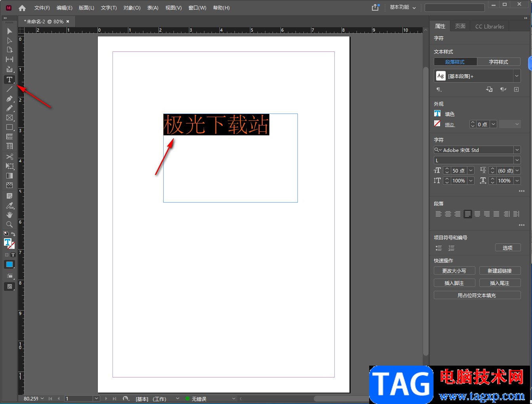Click the 选项 button
The width and height of the screenshot is (532, 404).
(508, 248)
